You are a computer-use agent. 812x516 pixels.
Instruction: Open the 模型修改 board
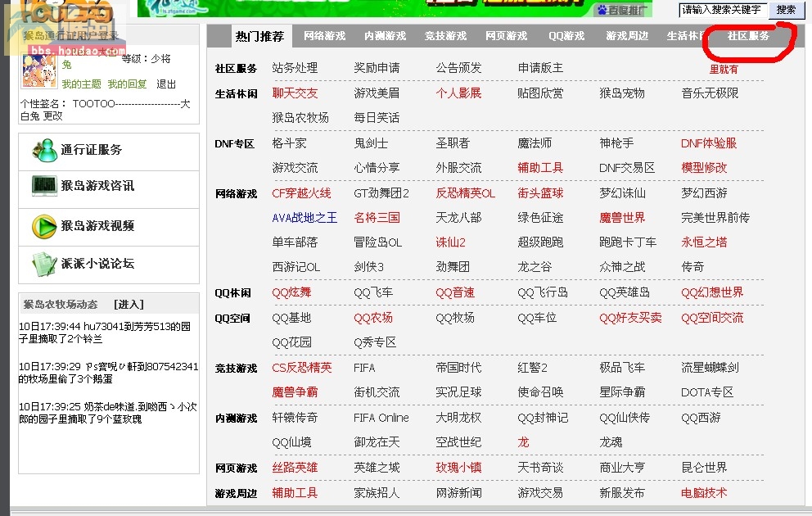(704, 168)
